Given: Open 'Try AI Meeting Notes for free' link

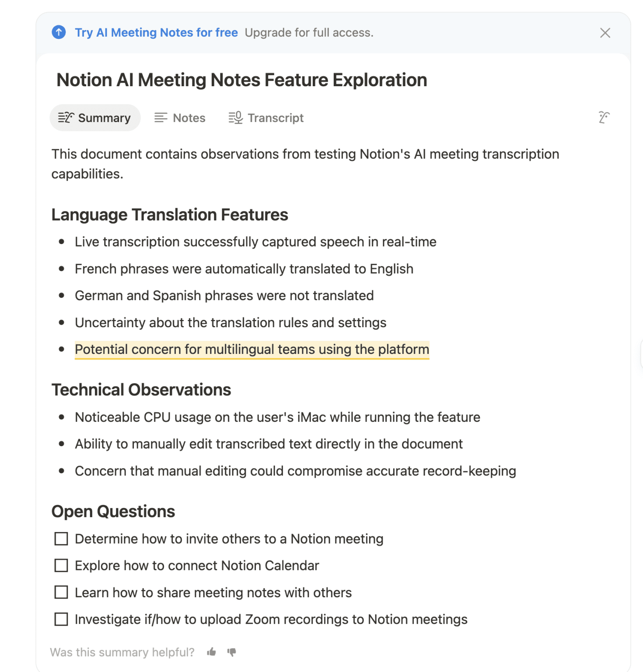Looking at the screenshot, I should point(156,32).
